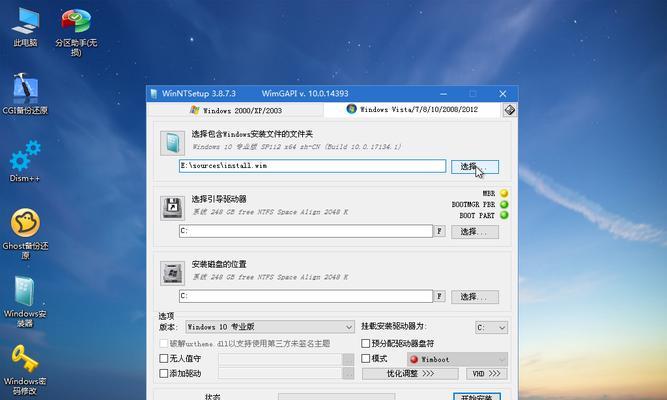Image resolution: width=667 pixels, height=400 pixels.
Task: Click the status progress bar
Action: click(x=336, y=397)
